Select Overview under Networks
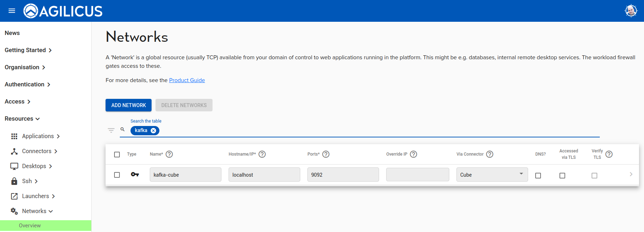 (x=30, y=226)
